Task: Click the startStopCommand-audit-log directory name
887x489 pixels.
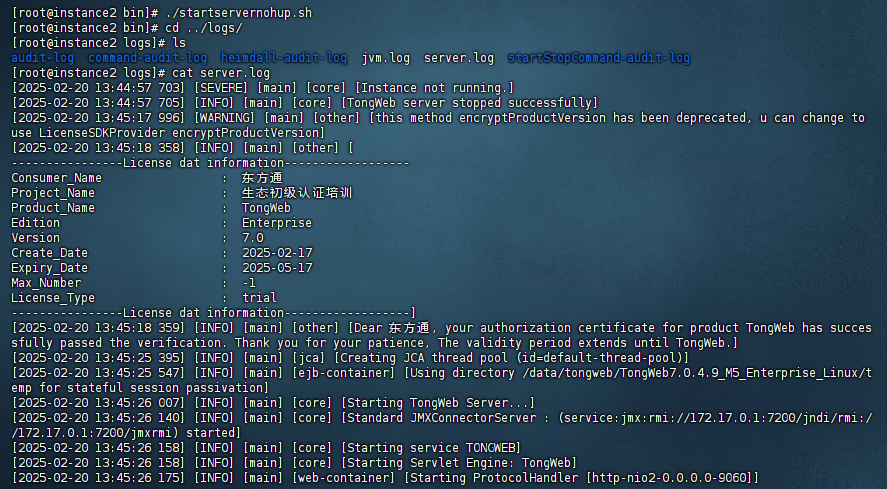Action: [x=598, y=58]
